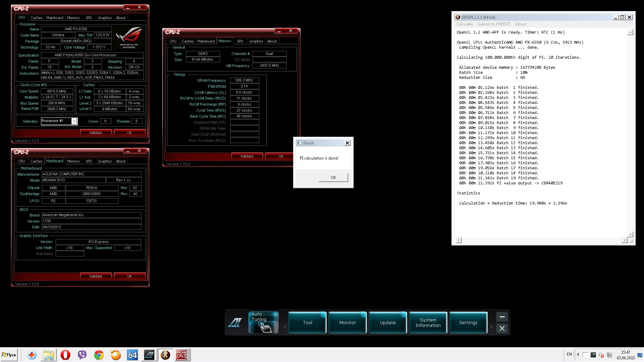
Task: Open Viber from the taskbar
Action: [x=82, y=355]
